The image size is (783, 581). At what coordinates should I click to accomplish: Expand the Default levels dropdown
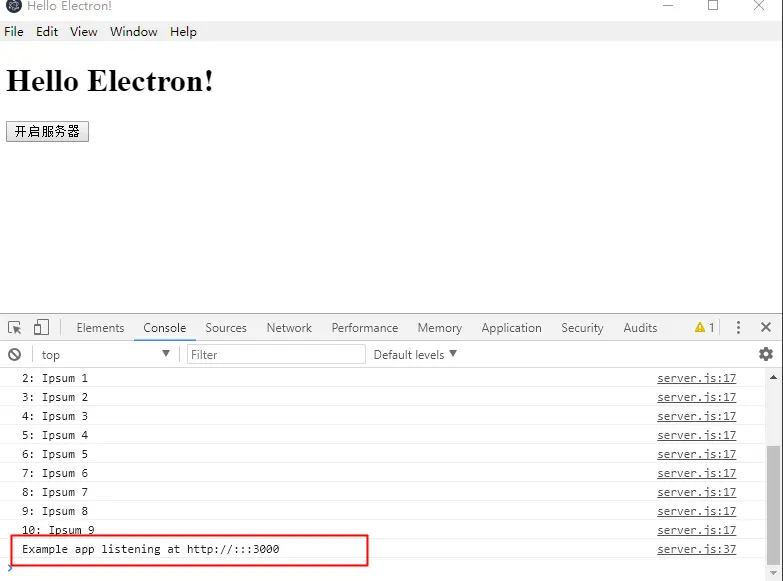415,355
